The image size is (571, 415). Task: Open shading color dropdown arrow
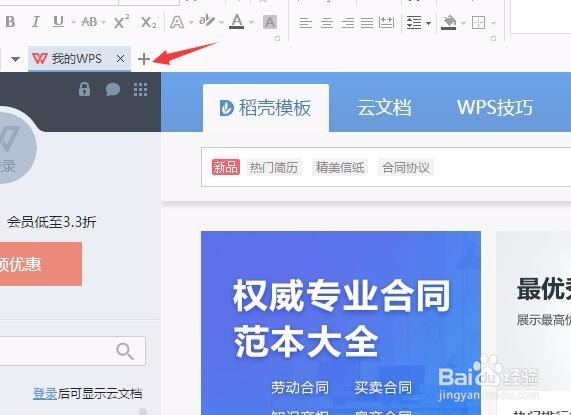(464, 23)
